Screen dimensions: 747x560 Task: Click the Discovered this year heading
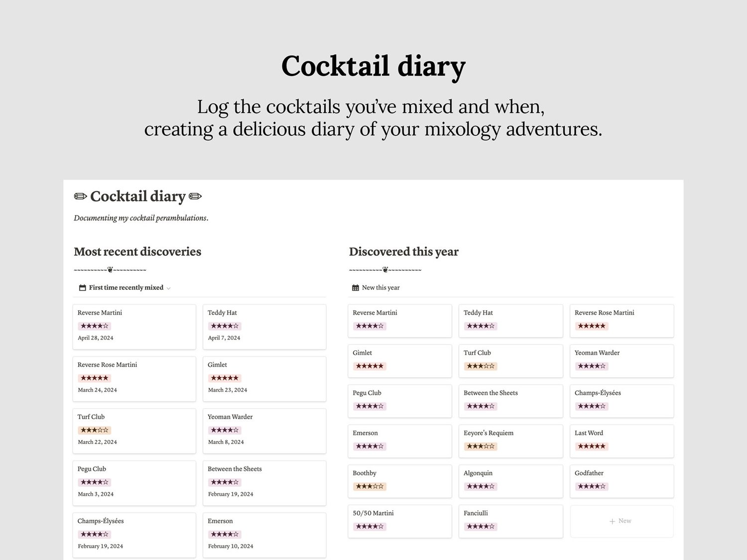click(x=403, y=252)
